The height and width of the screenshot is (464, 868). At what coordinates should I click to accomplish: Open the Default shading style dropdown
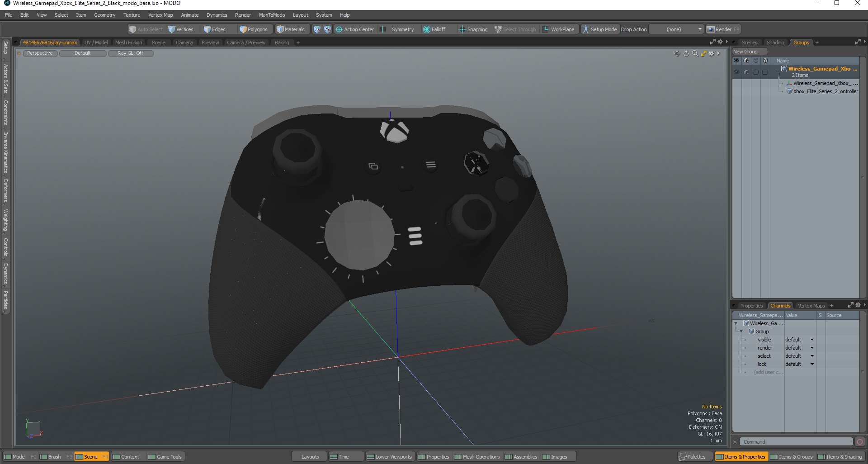coord(83,53)
